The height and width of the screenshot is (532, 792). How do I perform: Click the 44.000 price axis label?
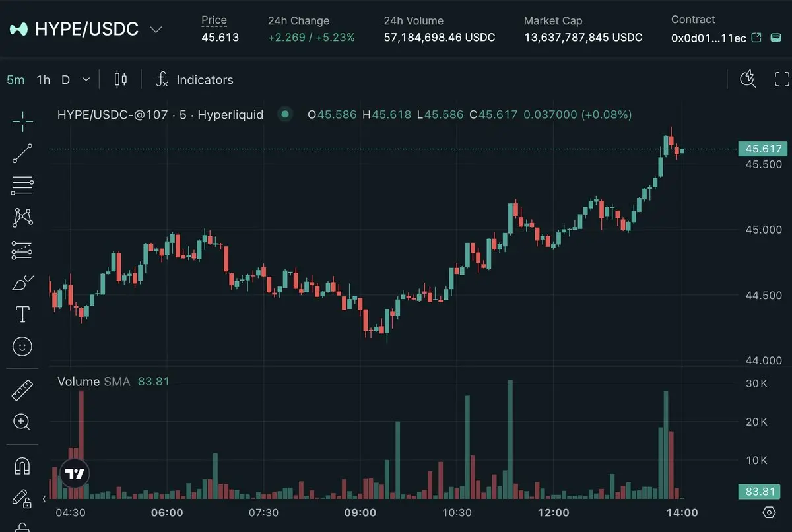tap(764, 360)
